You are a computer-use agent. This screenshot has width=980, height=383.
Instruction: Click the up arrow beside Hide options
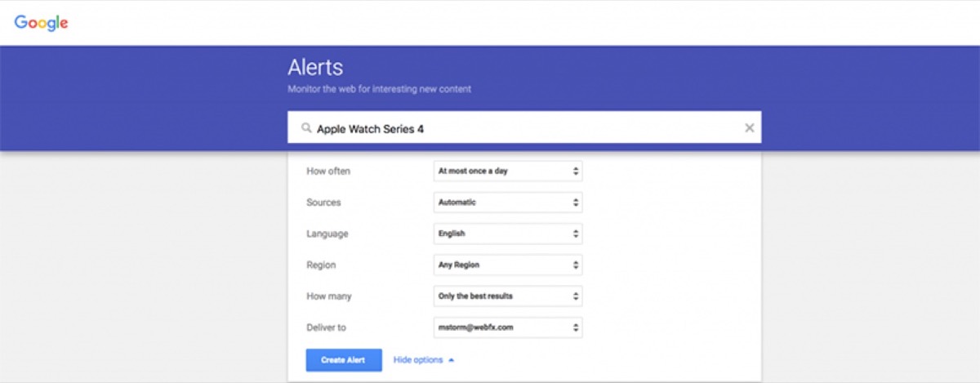[x=452, y=360]
